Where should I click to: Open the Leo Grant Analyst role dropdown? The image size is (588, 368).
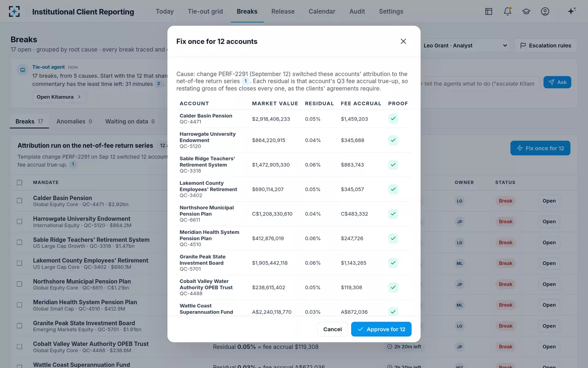coord(465,45)
